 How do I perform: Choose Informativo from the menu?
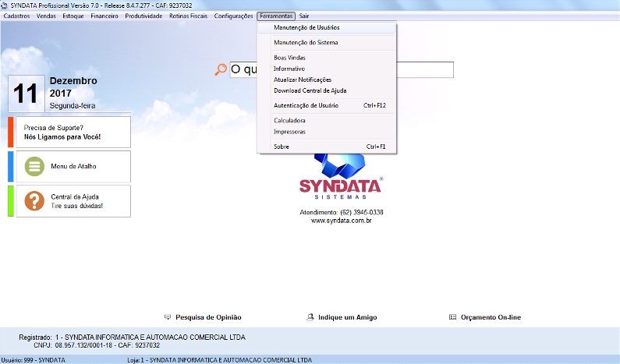(x=327, y=69)
